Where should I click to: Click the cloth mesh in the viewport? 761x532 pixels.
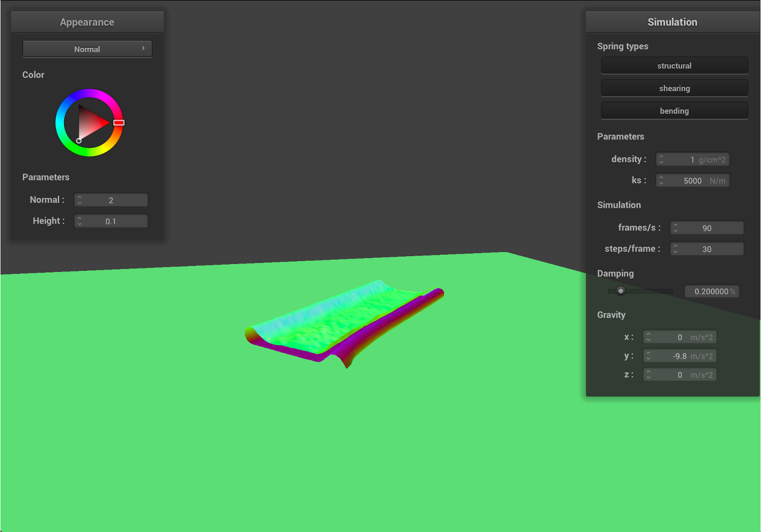340,320
